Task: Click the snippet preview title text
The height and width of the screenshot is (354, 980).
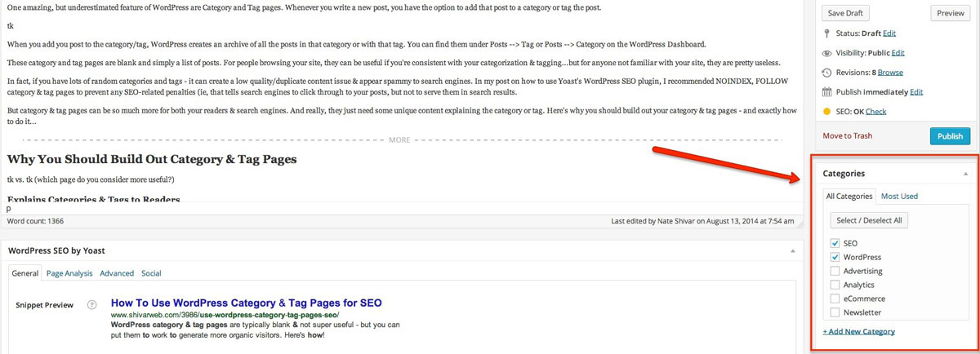Action: (x=246, y=303)
